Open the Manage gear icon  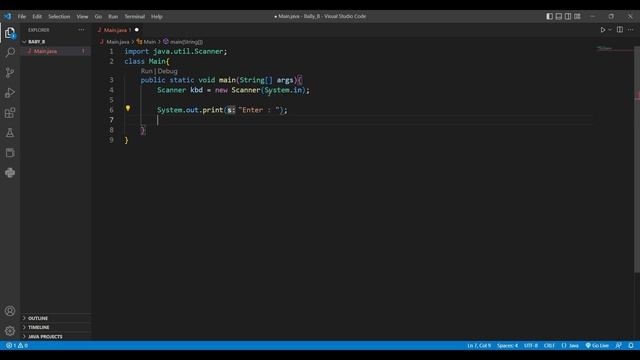tap(10, 331)
